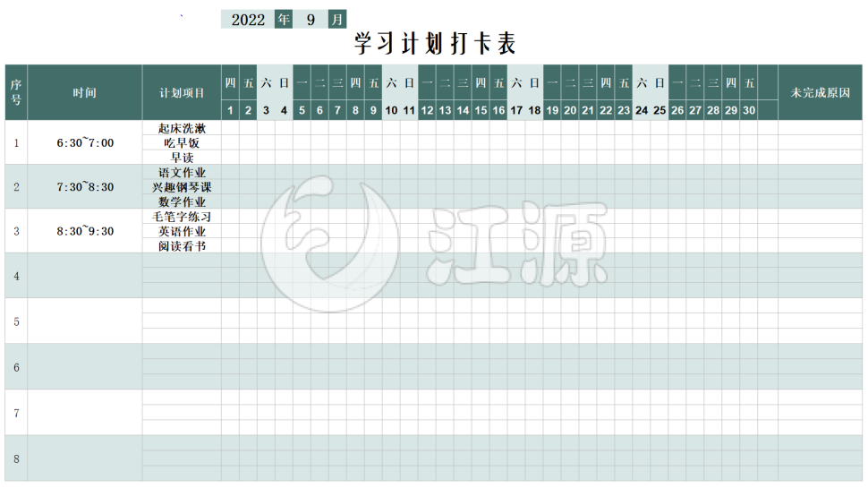Select the 语文作业 plan item
Viewport: 868px width, 488px height.
182,172
